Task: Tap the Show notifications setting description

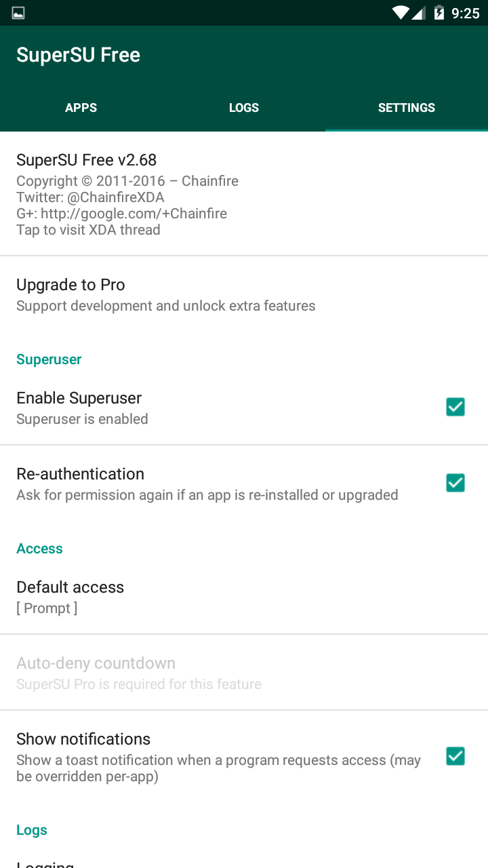Action: [218, 768]
